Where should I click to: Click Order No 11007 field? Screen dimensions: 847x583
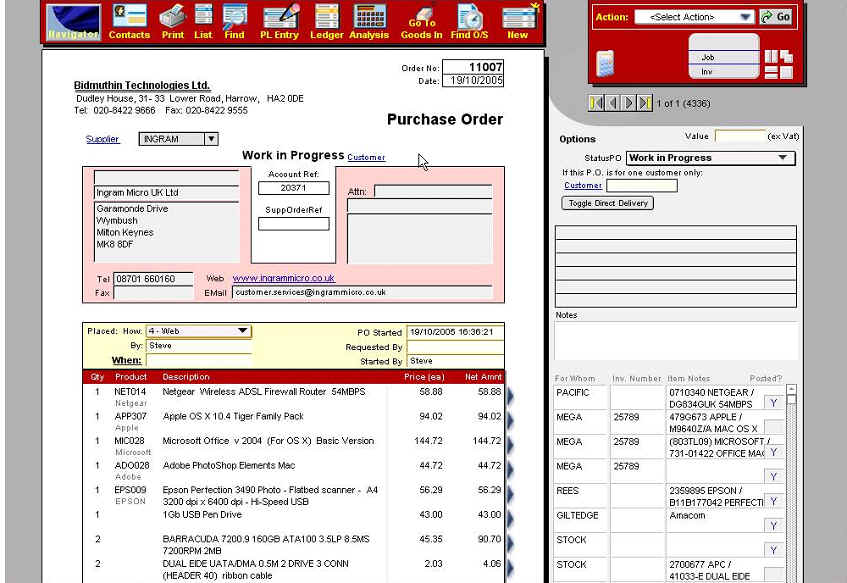point(473,67)
